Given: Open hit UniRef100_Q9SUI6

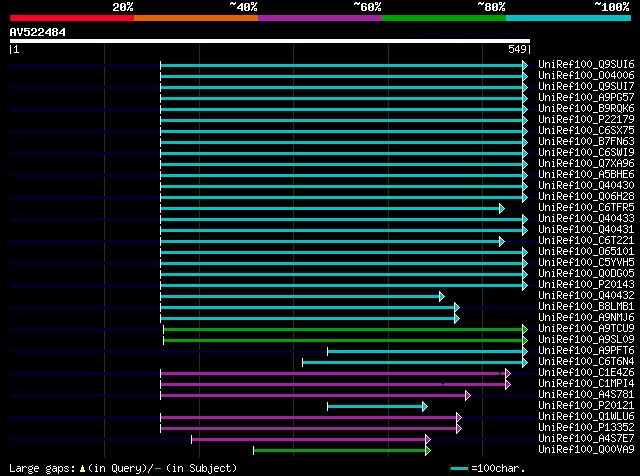Looking at the screenshot, I should click(586, 64).
